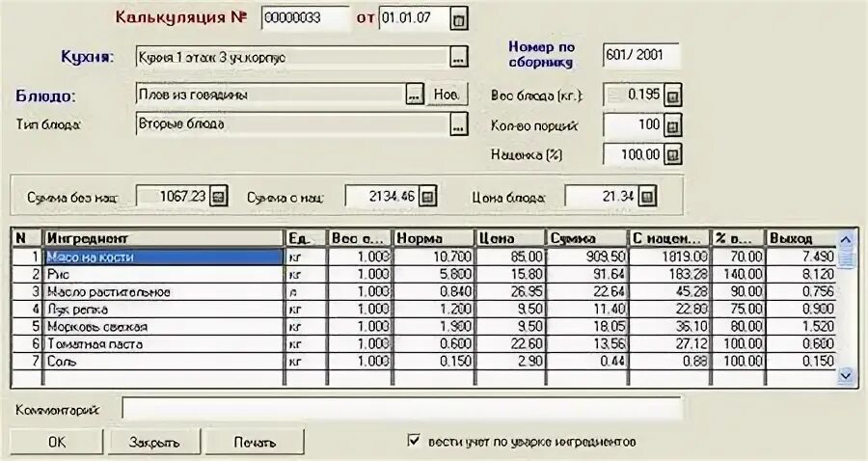Click the markup percent field 100.00
The width and height of the screenshot is (868, 461).
pos(633,155)
